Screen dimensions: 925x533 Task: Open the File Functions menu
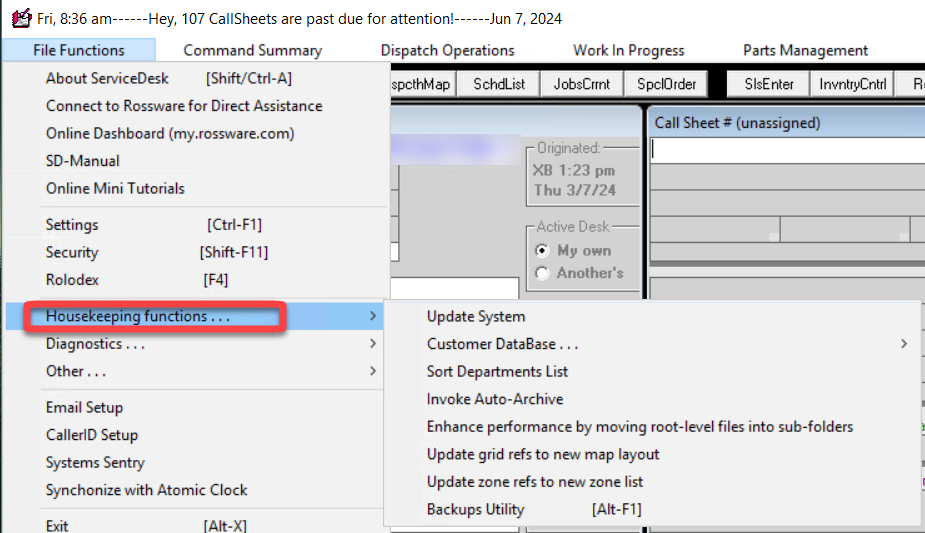(79, 50)
